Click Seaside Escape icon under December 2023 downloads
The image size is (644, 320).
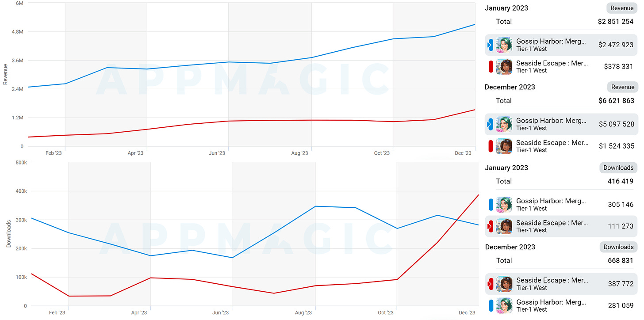tap(504, 284)
